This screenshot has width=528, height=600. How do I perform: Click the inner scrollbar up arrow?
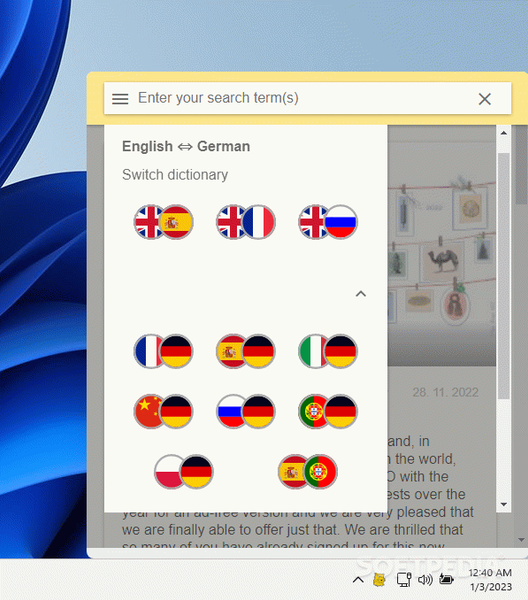click(x=504, y=133)
